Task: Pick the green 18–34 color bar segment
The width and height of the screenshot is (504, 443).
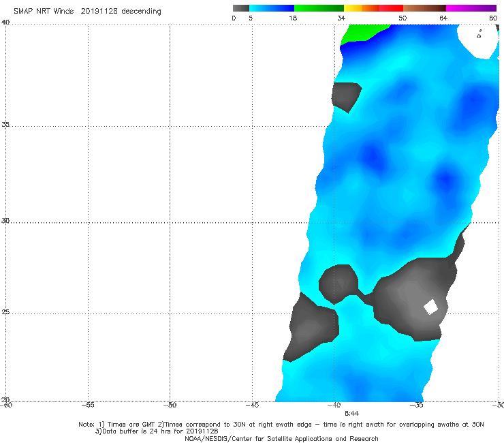Action: point(319,8)
